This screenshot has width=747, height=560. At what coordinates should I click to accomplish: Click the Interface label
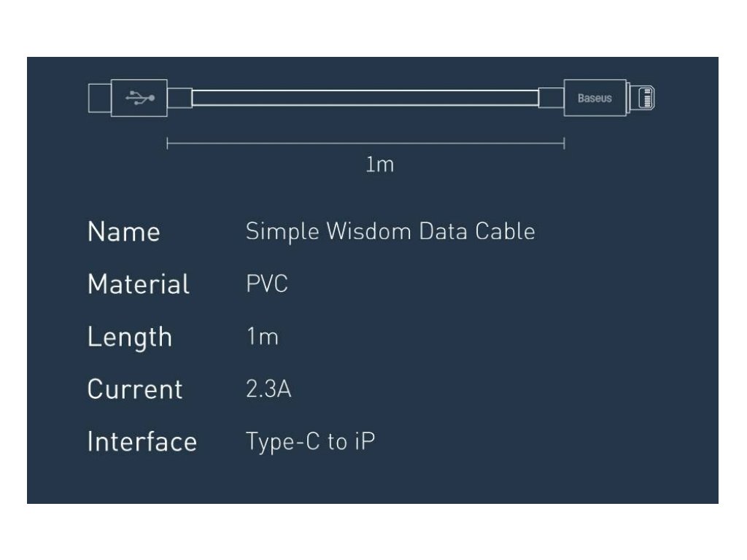tap(142, 441)
